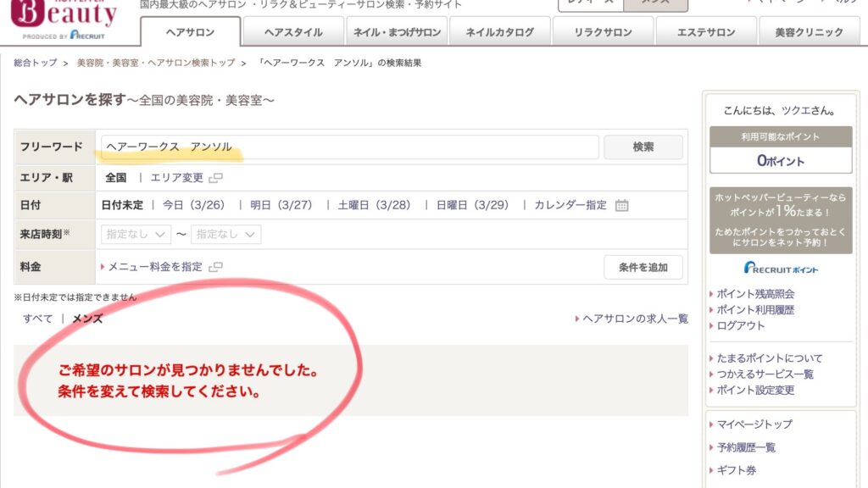The height and width of the screenshot is (488, 868).
Task: Expand the end time 指定なし dropdown
Action: (225, 235)
